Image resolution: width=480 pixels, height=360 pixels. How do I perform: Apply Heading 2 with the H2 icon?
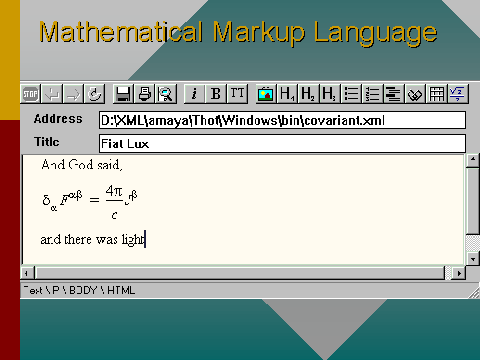click(x=308, y=94)
